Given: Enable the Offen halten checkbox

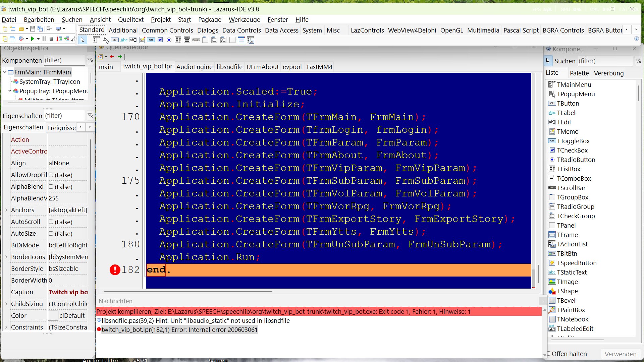Looking at the screenshot, I should click(x=549, y=354).
